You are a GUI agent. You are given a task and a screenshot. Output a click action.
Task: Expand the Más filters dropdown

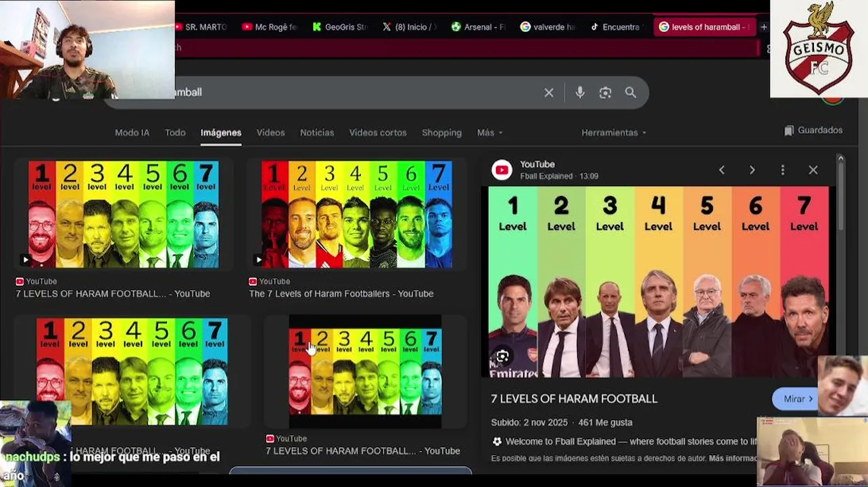[x=490, y=133]
